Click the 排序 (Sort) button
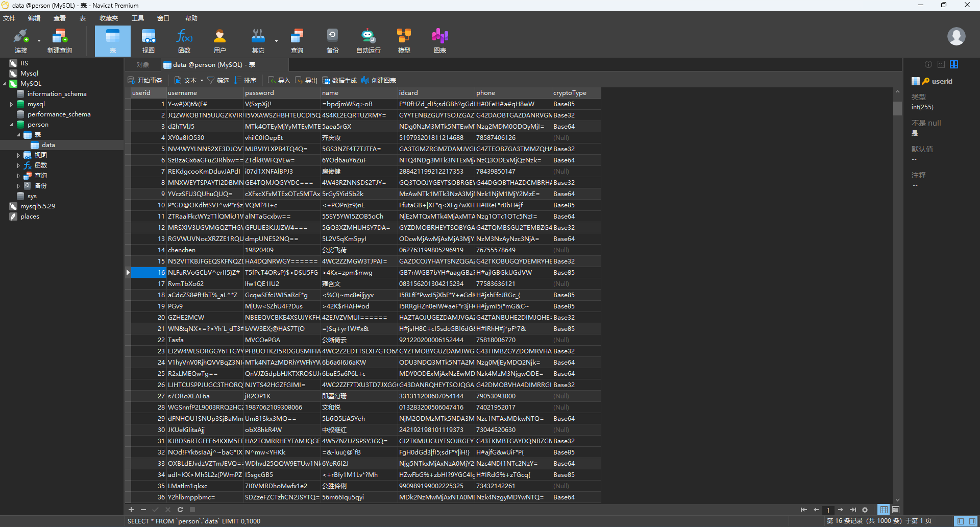Screen dimensions: 980x527 tap(246, 80)
